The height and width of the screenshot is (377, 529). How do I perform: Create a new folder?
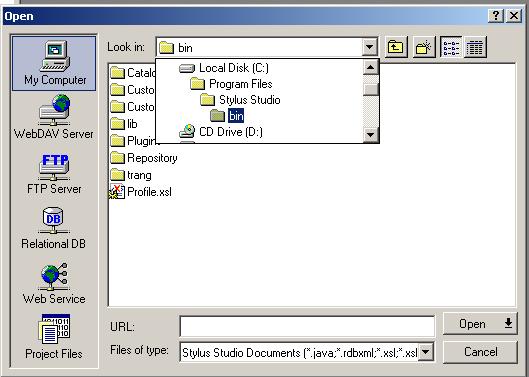pos(423,47)
